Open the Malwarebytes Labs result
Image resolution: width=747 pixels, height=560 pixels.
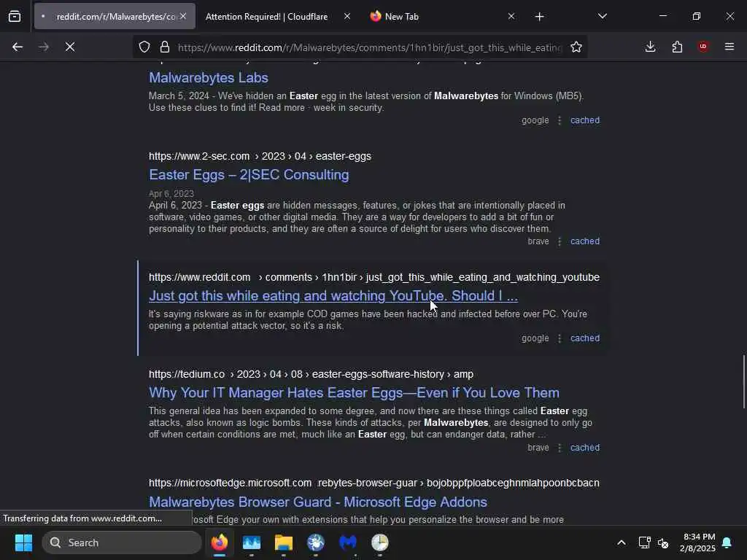[208, 77]
